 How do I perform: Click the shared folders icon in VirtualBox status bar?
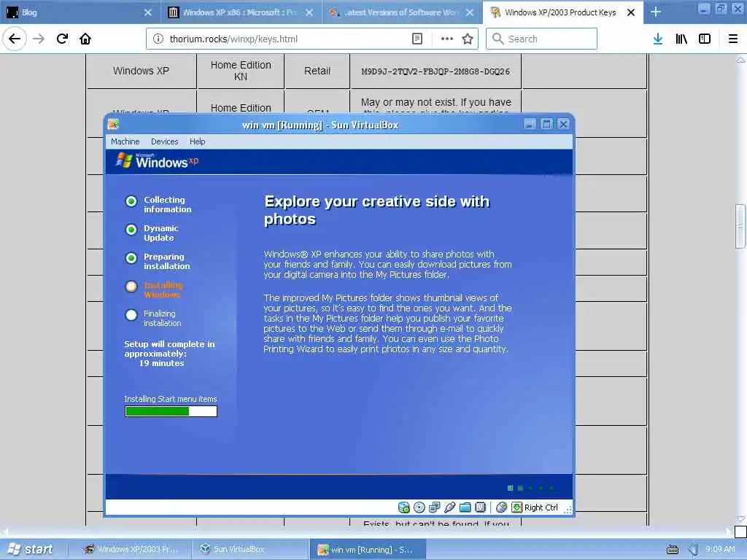[465, 507]
